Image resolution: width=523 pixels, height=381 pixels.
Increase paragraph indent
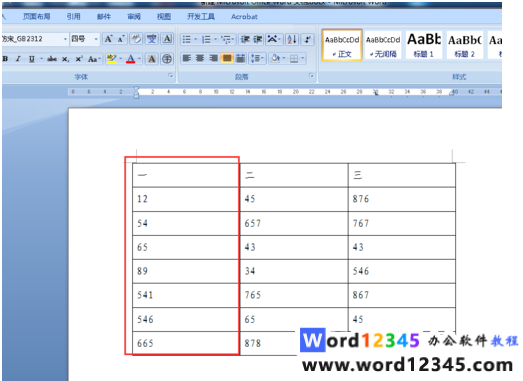click(257, 40)
